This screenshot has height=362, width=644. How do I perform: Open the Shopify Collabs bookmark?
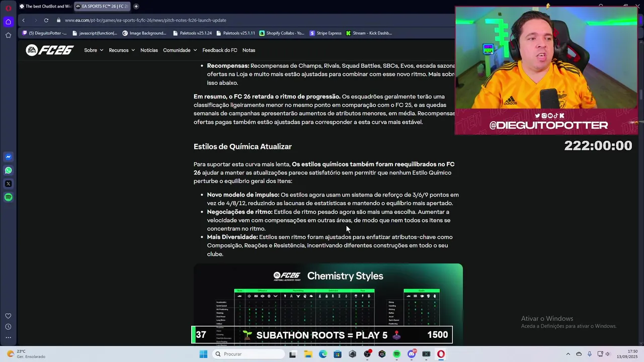(282, 33)
